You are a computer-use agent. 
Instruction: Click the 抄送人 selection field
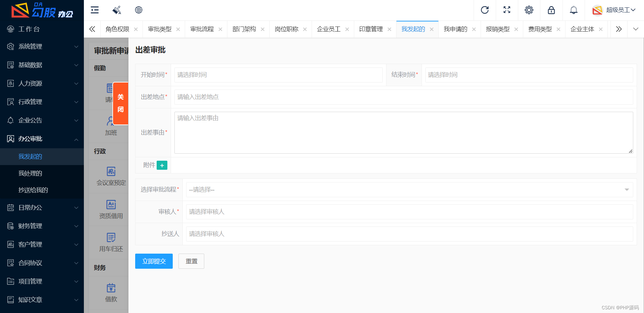[410, 234]
